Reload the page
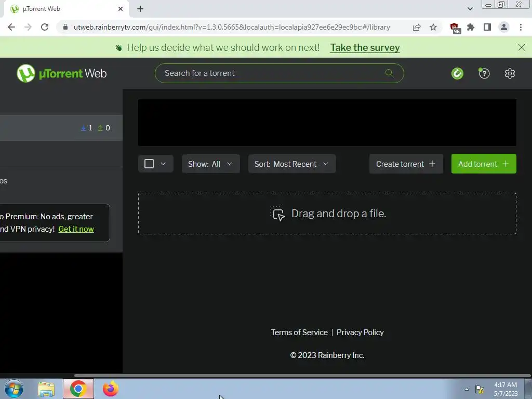 coord(45,27)
